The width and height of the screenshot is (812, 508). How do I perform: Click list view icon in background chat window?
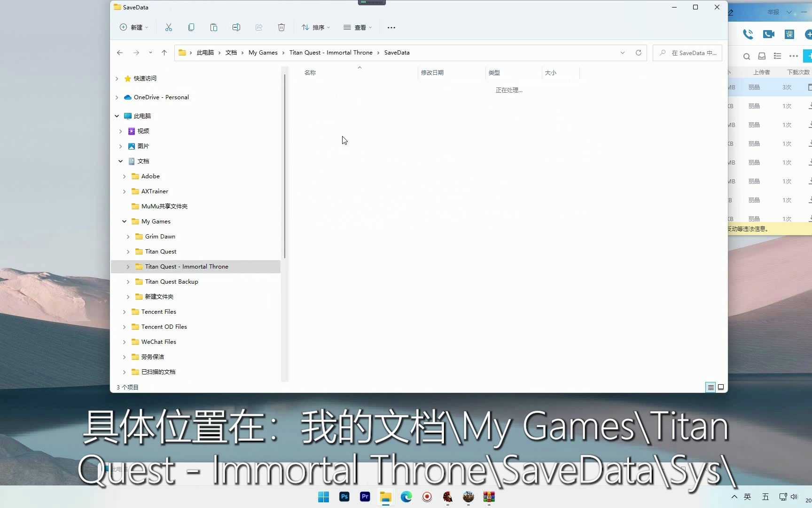tap(778, 56)
